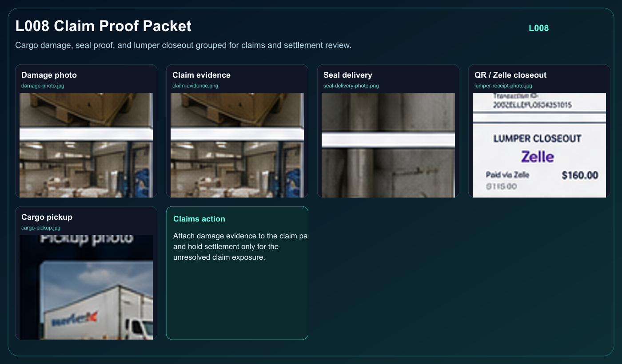
Task: Click the Zelle logo on the receipt
Action: tap(538, 157)
